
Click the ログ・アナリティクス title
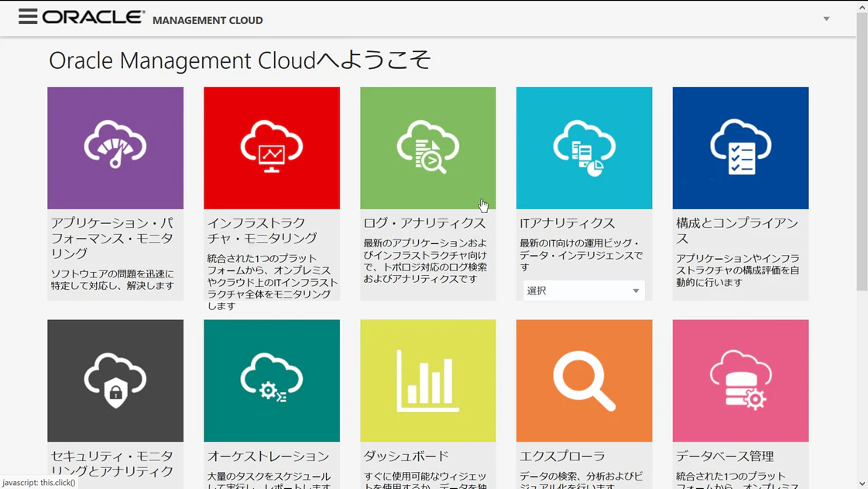click(424, 223)
